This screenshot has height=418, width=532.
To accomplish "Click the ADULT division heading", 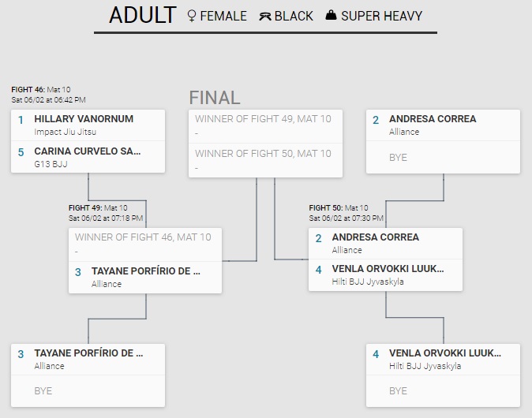I will [x=142, y=16].
